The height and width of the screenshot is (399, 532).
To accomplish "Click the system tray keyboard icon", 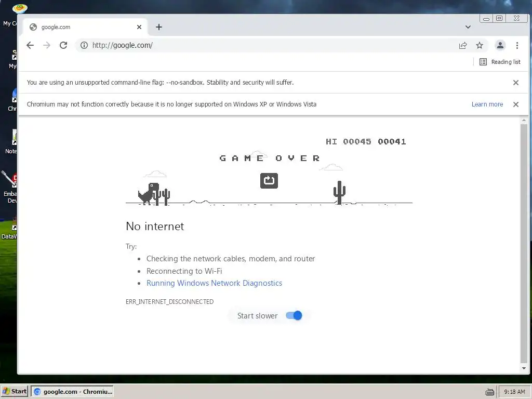I will [x=489, y=392].
